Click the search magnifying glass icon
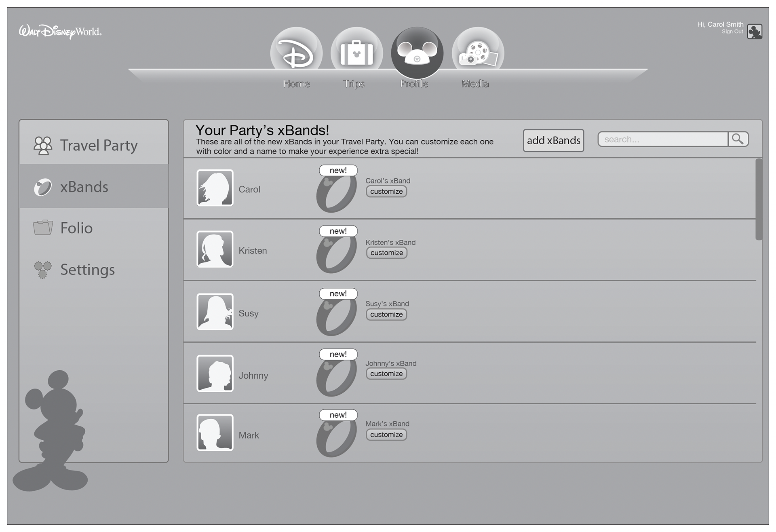 (x=738, y=139)
